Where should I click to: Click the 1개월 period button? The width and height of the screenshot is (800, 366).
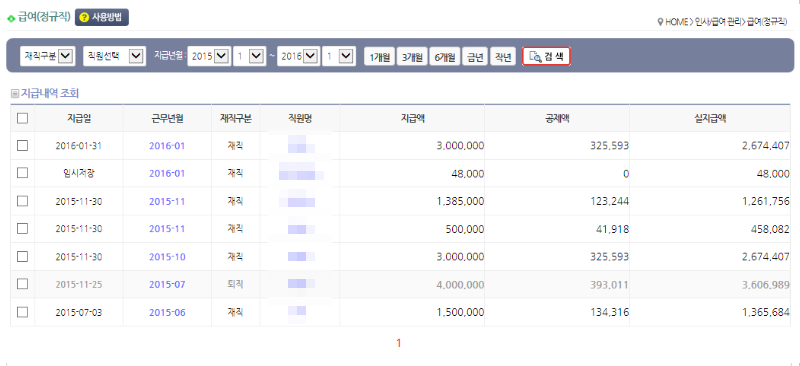click(x=379, y=57)
